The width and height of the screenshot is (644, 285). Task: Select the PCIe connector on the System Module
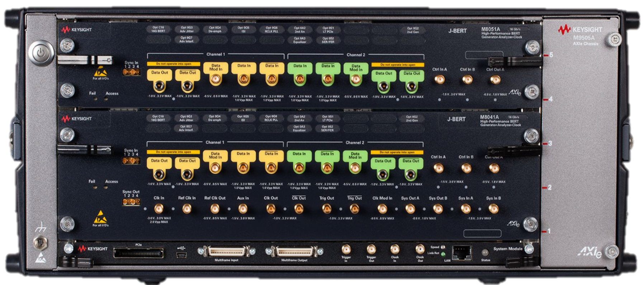pyautogui.click(x=138, y=253)
